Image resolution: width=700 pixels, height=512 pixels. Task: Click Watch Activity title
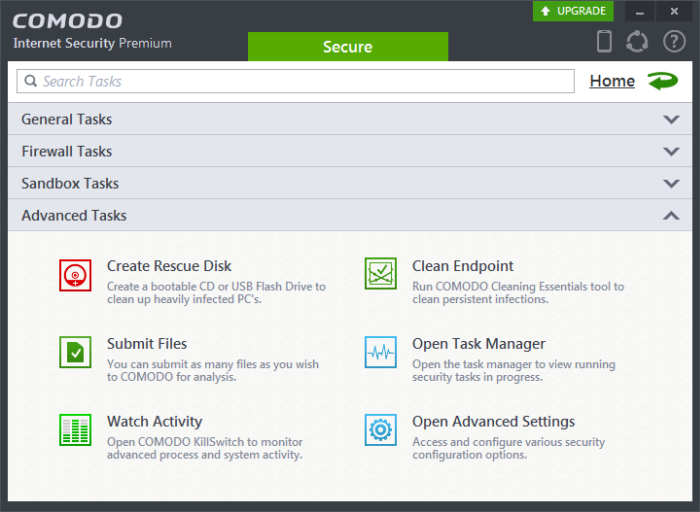tap(154, 421)
